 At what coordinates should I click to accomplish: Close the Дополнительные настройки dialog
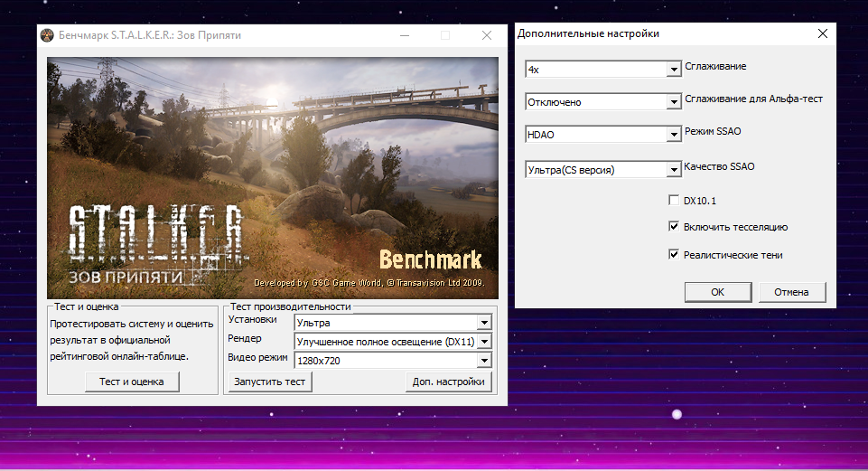pyautogui.click(x=823, y=33)
